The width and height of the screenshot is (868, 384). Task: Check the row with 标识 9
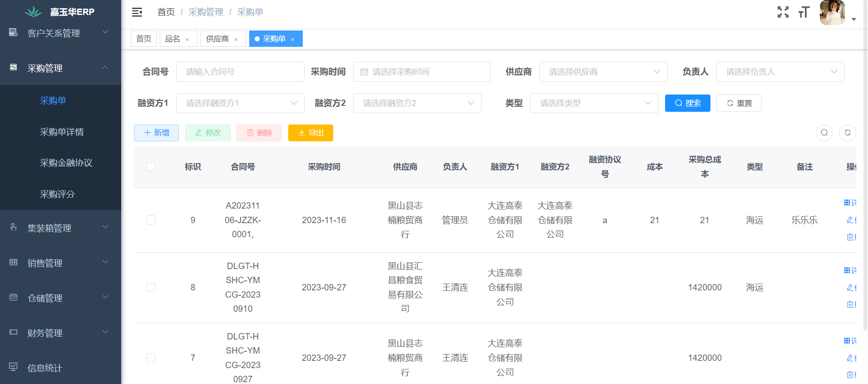tap(151, 220)
